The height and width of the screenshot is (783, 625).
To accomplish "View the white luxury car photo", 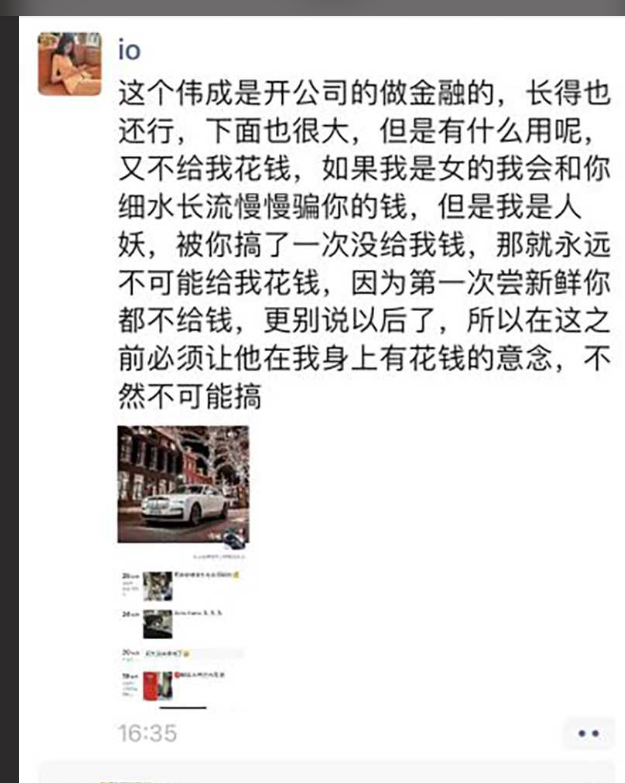I will point(183,484).
